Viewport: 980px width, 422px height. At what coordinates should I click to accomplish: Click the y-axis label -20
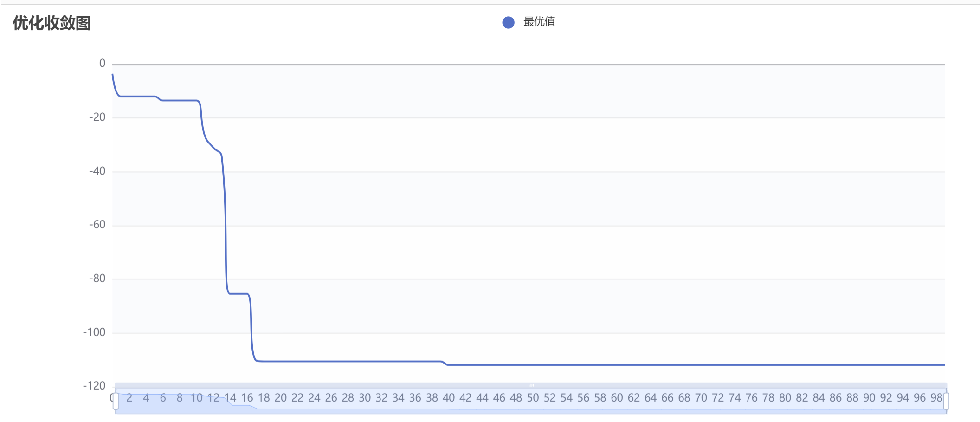pyautogui.click(x=97, y=117)
